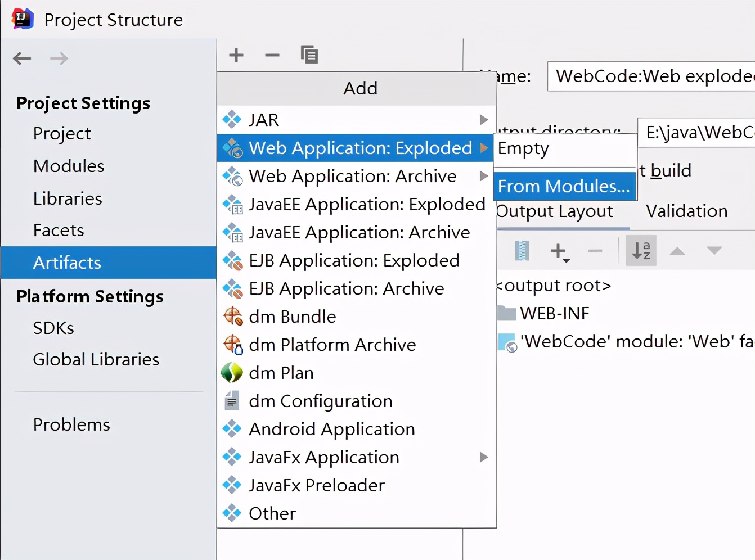Open Global Libraries platform settings

click(96, 359)
